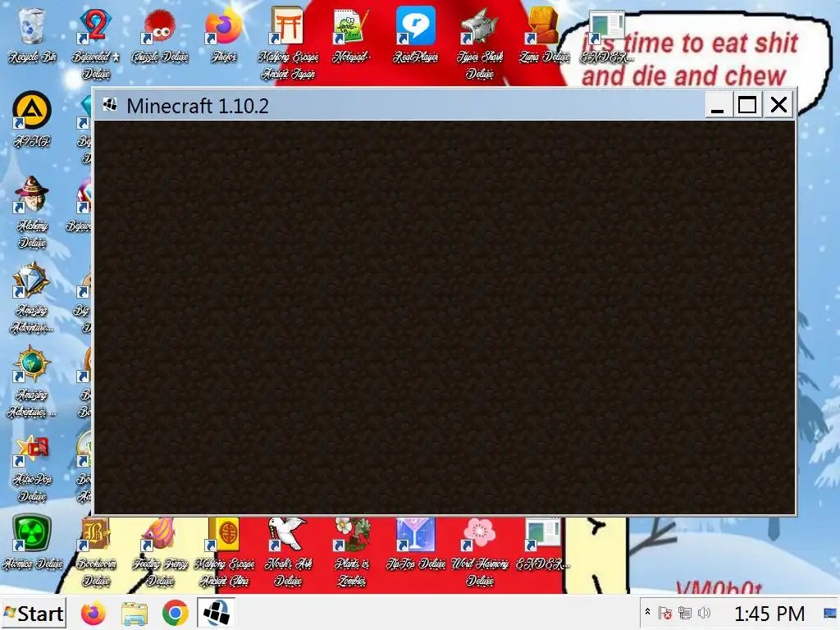The image size is (840, 630).
Task: Close the Minecraft 1.10.2 window
Action: coord(779,105)
